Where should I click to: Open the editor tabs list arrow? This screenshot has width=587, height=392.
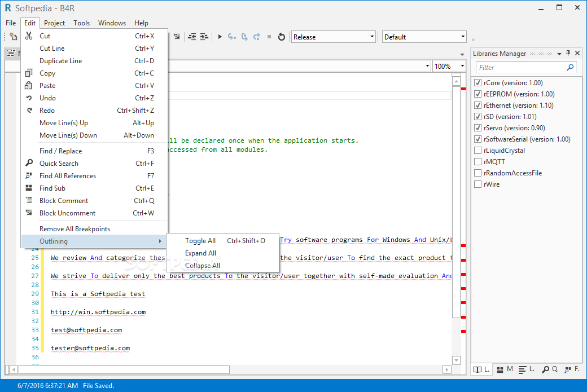pos(462,55)
